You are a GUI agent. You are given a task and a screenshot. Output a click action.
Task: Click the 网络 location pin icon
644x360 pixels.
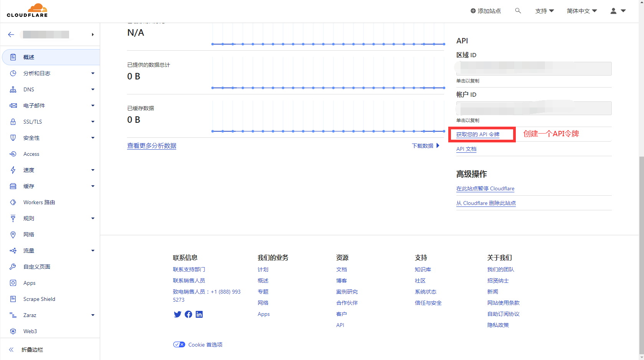tap(13, 234)
